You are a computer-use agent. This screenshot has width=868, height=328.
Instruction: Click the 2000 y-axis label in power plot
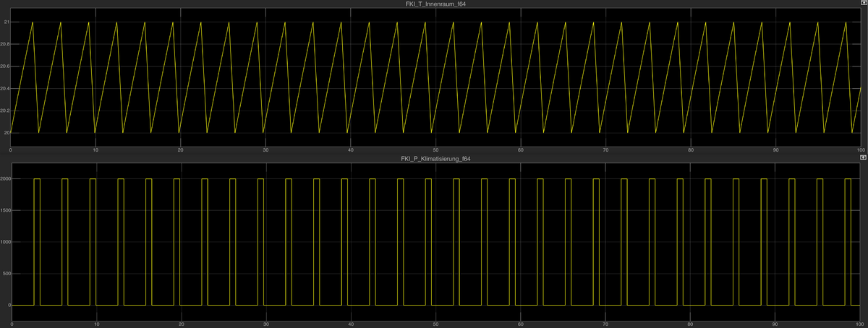click(x=6, y=178)
